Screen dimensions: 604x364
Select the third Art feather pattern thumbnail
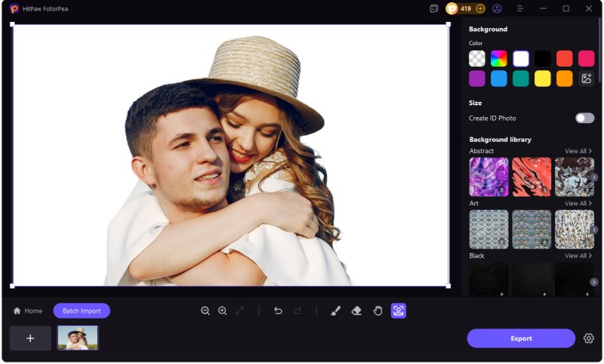click(x=575, y=230)
